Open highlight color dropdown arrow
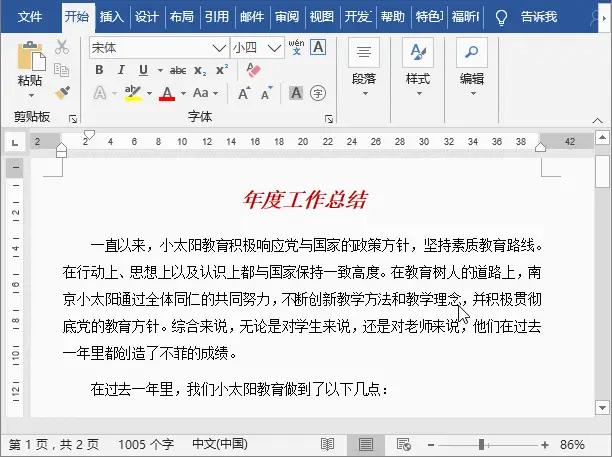This screenshot has width=612, height=457. (149, 93)
